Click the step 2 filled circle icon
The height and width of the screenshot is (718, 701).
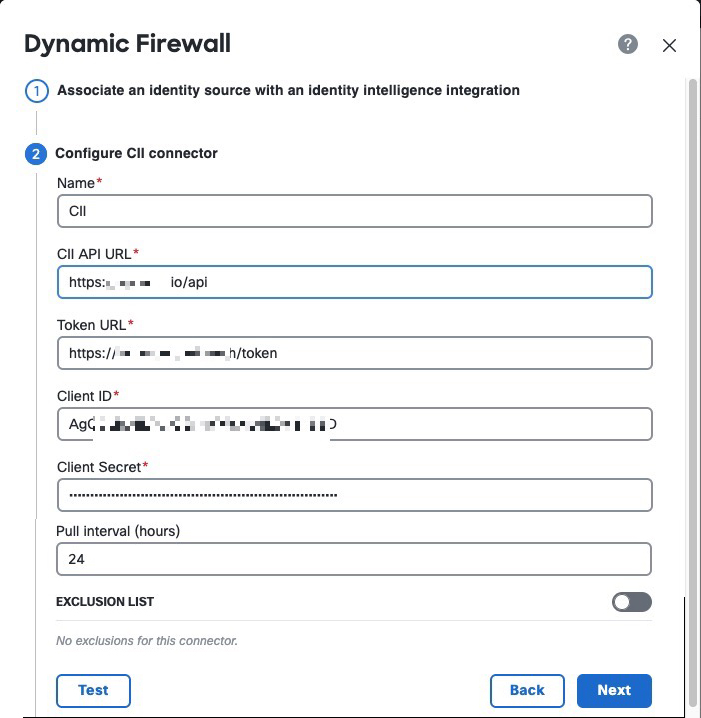click(x=36, y=154)
